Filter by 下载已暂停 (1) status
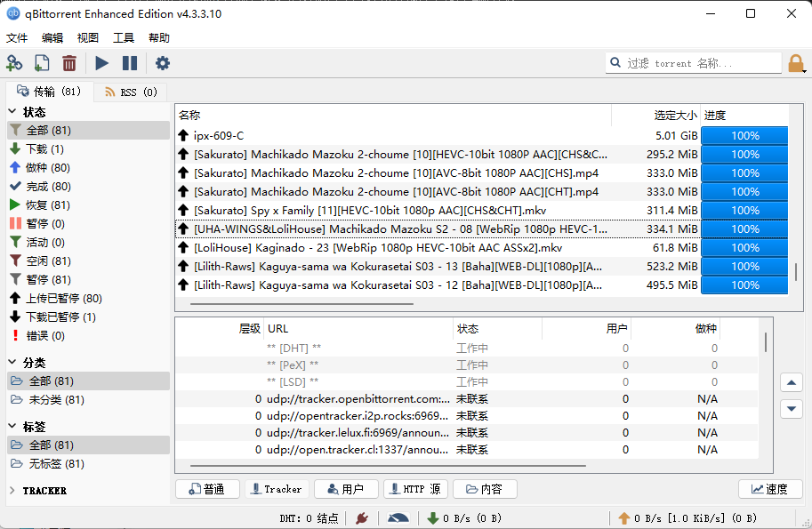 point(89,317)
